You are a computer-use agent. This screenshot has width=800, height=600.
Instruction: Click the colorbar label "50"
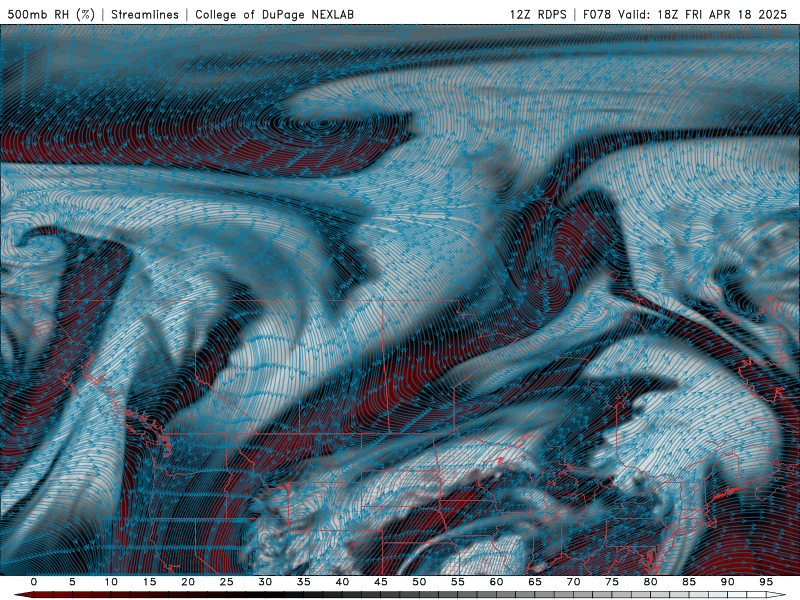pos(419,582)
